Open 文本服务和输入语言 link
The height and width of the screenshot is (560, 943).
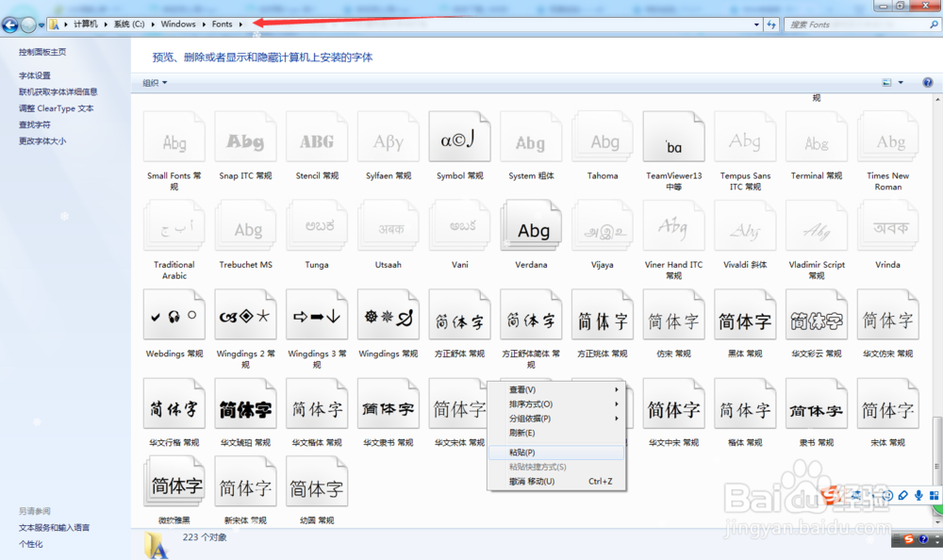[54, 528]
